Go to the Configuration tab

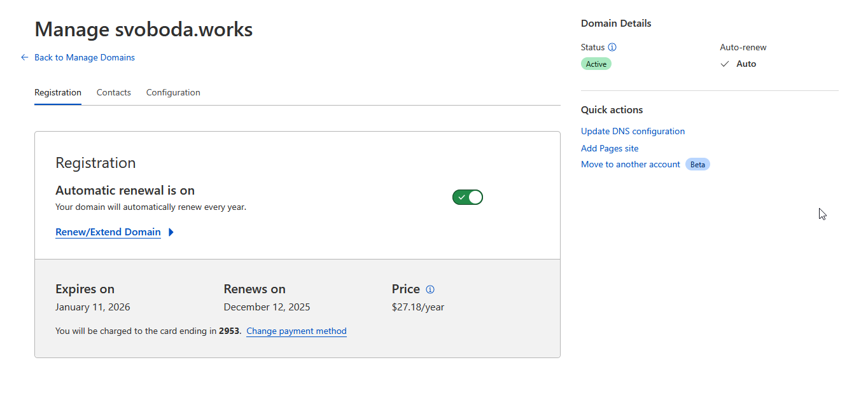point(173,92)
